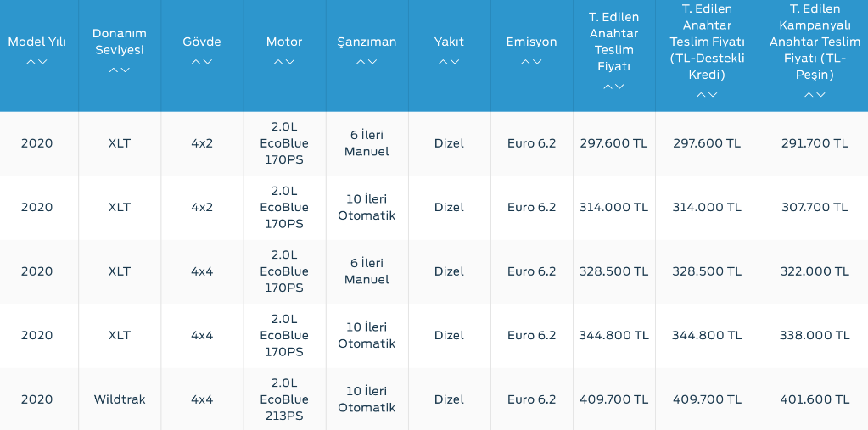868x430 pixels.
Task: Select the Wildtrak trim row cell
Action: pyautogui.click(x=120, y=399)
